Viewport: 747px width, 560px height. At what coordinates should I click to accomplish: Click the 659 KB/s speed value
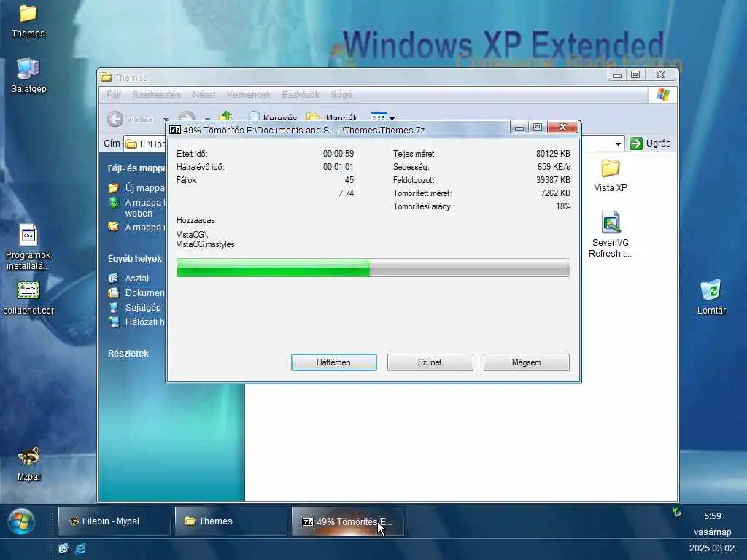point(554,167)
